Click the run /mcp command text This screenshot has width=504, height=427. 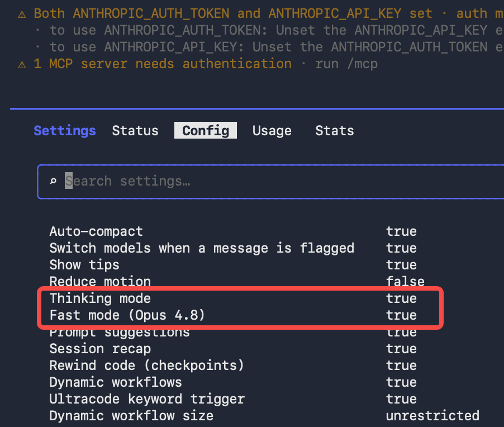point(346,64)
